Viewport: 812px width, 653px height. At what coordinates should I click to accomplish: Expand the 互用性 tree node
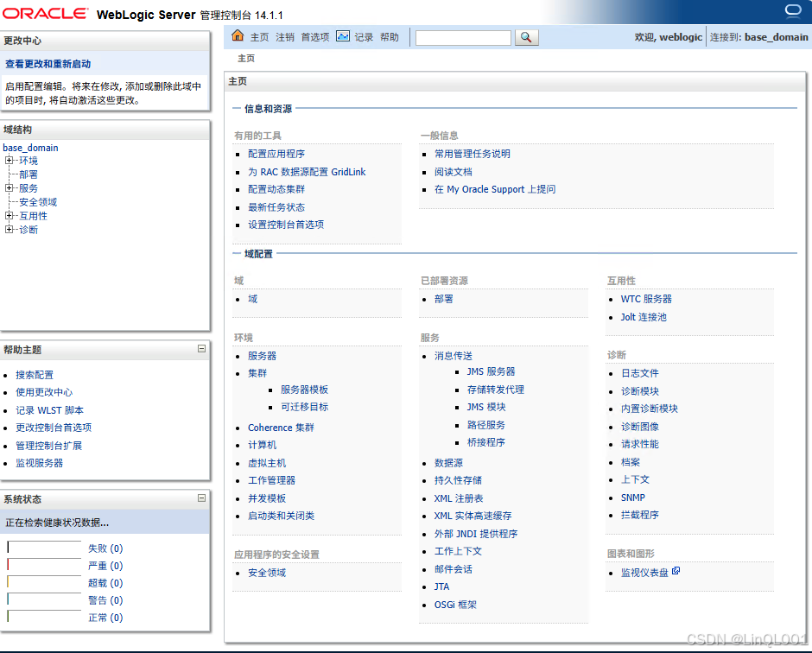(11, 215)
